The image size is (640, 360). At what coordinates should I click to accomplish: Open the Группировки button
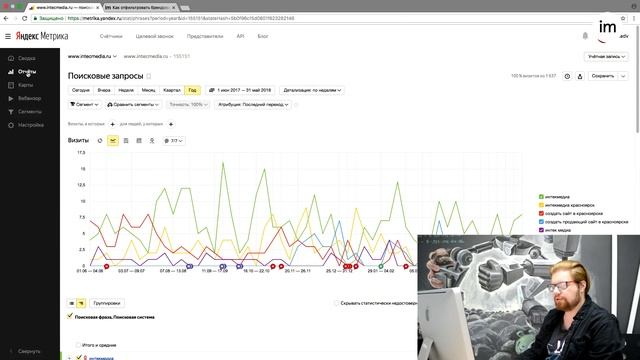click(107, 303)
